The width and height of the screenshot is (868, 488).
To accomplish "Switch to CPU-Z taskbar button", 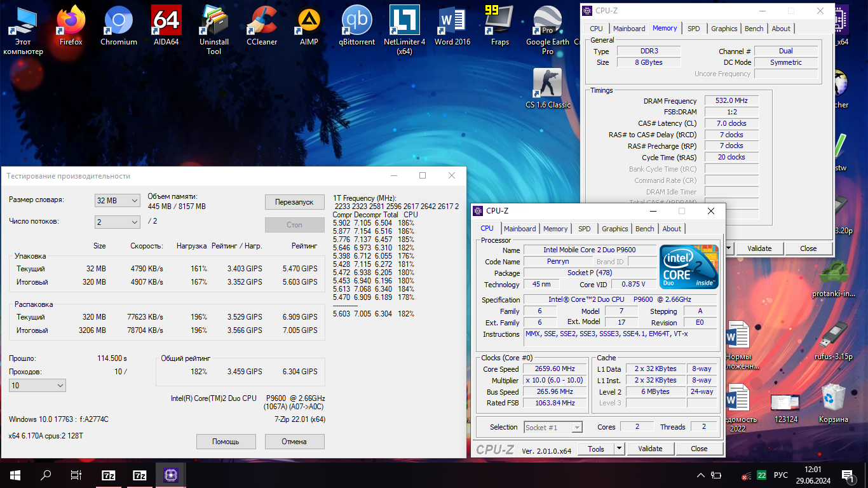I will click(170, 475).
